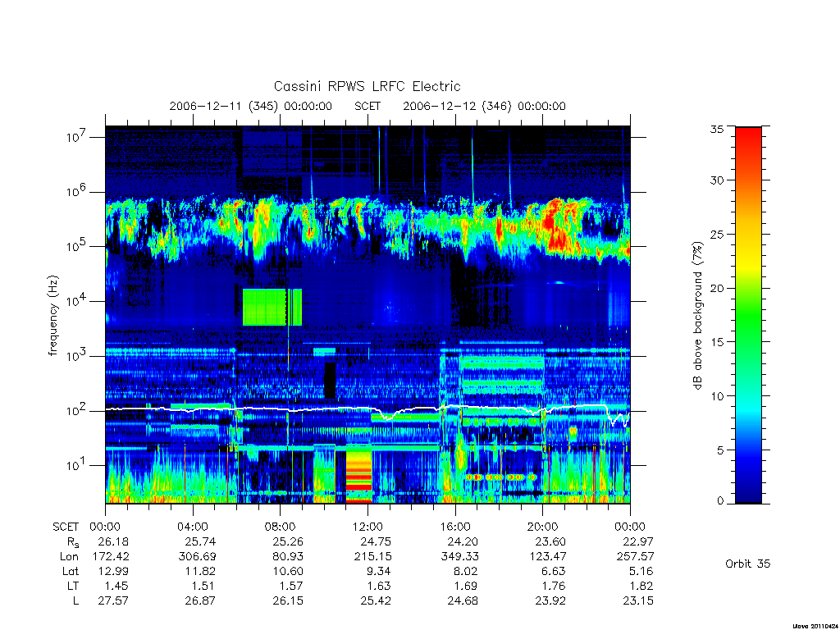Click the 20:00 time tick label
Screen dimensions: 840x630
pos(543,527)
